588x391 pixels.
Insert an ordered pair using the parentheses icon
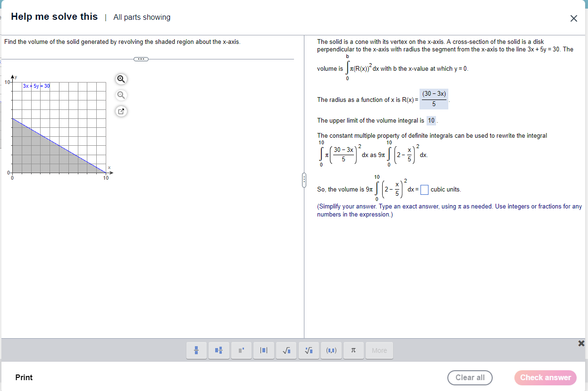pyautogui.click(x=331, y=350)
